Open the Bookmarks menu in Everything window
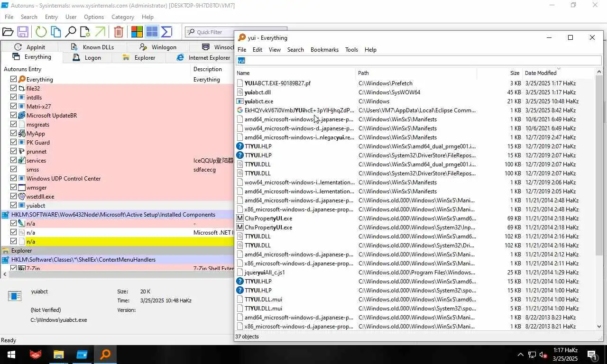Image resolution: width=607 pixels, height=364 pixels. point(324,50)
